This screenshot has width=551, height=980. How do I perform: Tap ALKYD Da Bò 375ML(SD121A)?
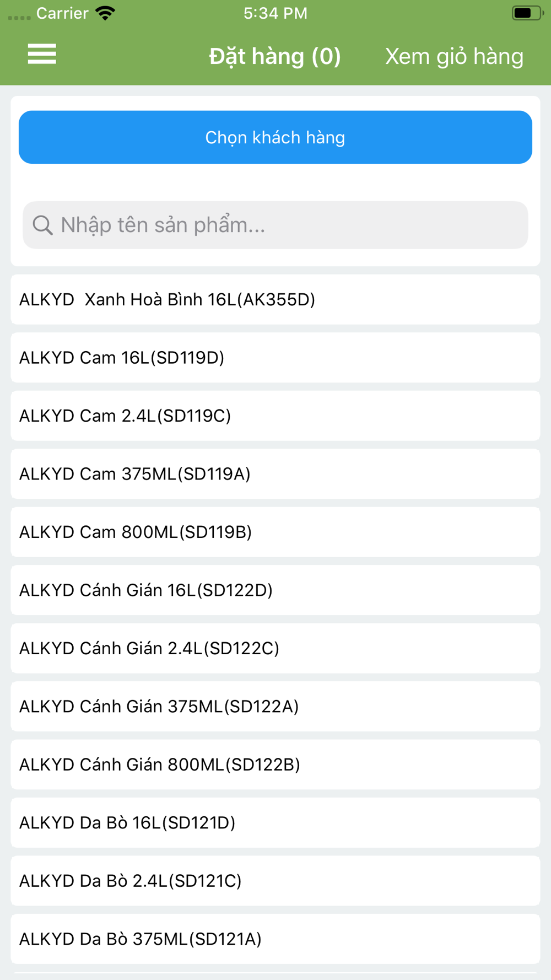tap(275, 939)
